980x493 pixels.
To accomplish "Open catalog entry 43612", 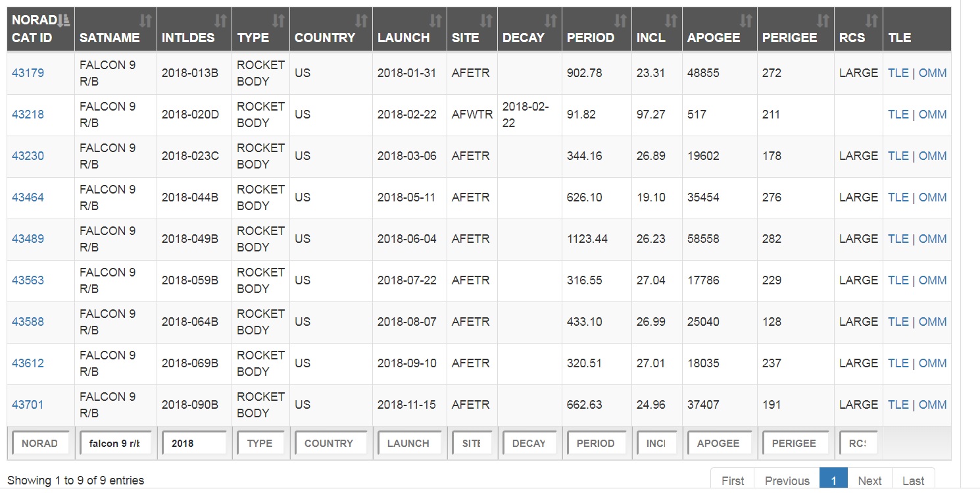I will [28, 363].
